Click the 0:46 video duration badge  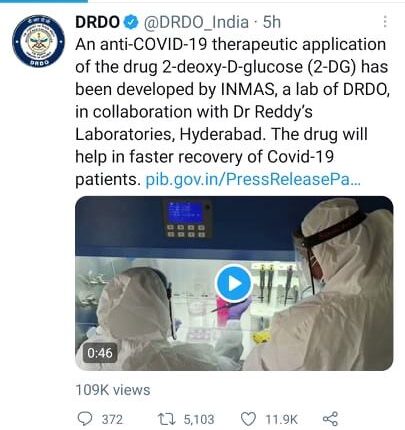100,353
